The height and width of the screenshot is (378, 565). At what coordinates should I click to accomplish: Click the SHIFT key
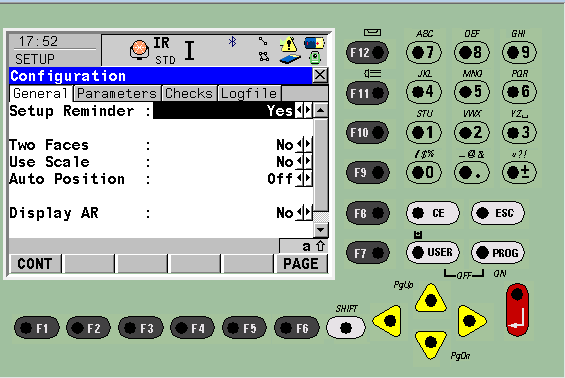(346, 328)
